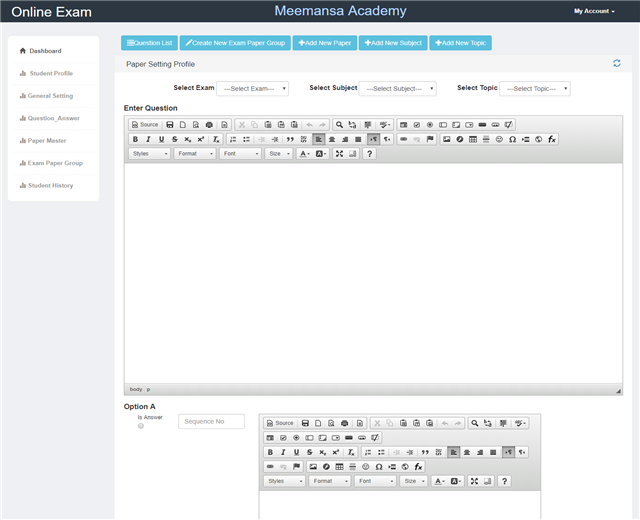This screenshot has height=520, width=640.
Task: Insert smiley in the Enter Question editor
Action: pyautogui.click(x=499, y=139)
